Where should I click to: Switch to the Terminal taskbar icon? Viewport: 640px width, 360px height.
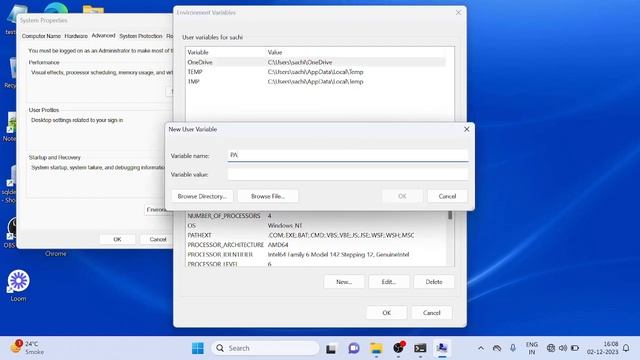coord(420,348)
